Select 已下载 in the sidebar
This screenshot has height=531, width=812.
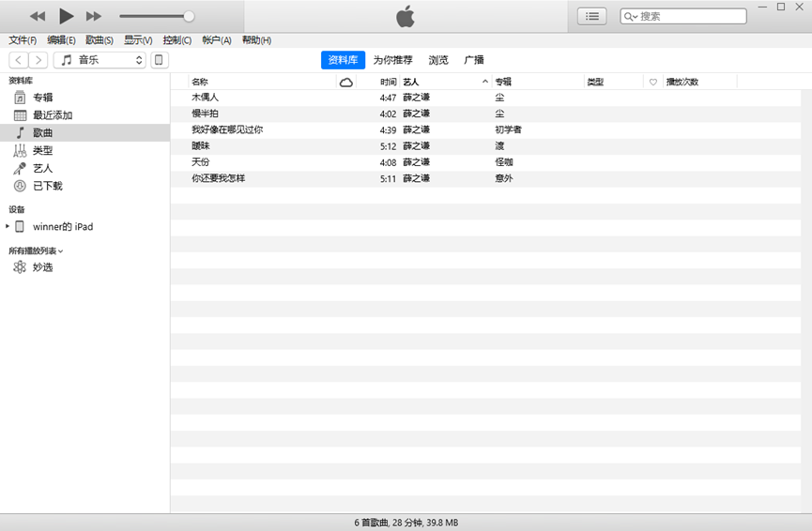tap(84, 185)
